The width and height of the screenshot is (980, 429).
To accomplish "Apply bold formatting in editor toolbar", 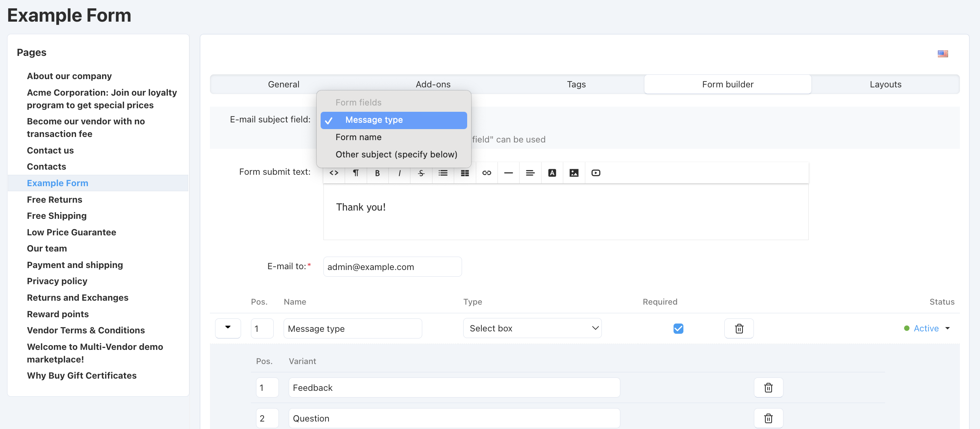I will pos(377,173).
